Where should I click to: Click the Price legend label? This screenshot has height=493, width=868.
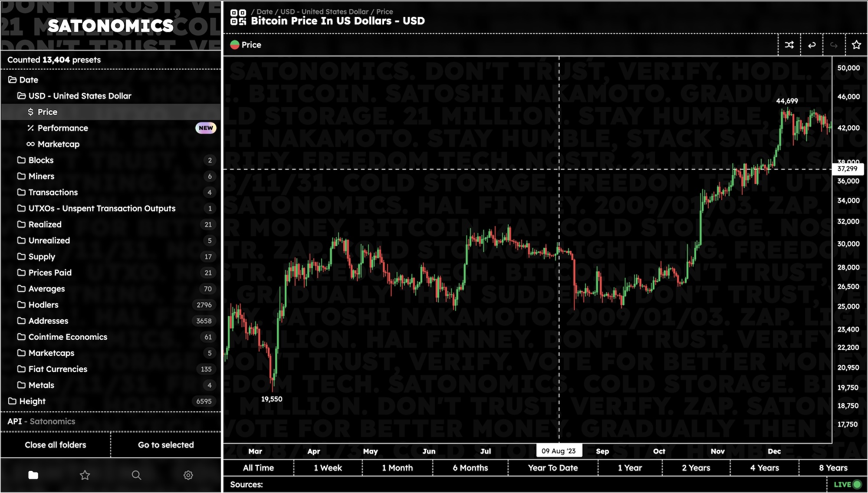(251, 45)
